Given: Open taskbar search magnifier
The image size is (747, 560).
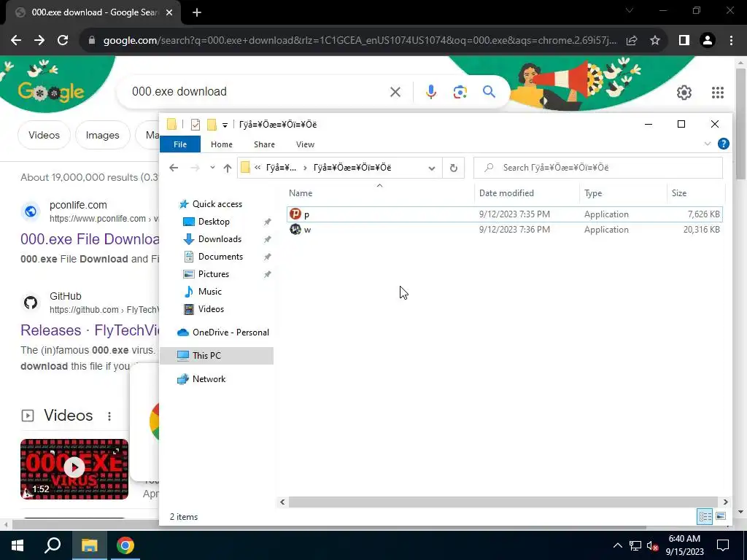Looking at the screenshot, I should tap(53, 545).
